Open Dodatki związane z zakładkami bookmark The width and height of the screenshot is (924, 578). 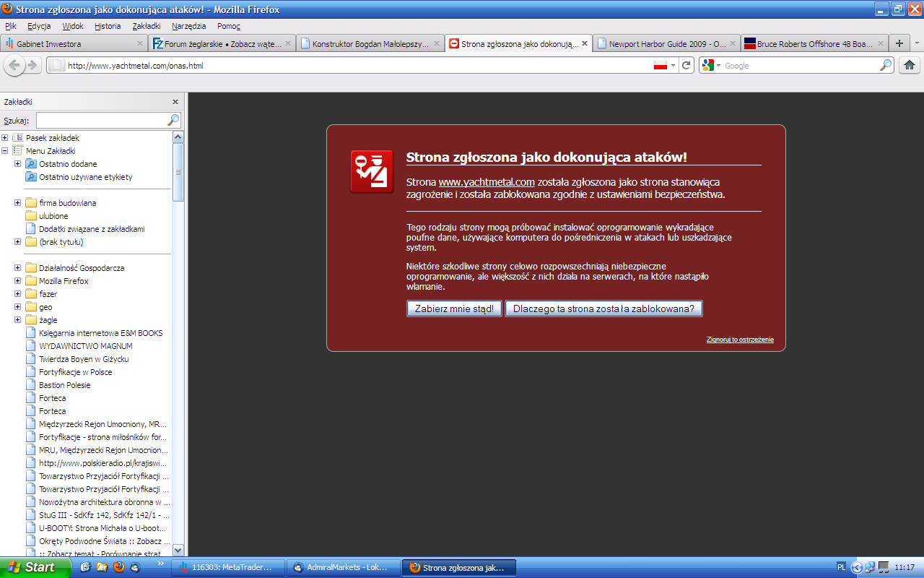pyautogui.click(x=85, y=229)
